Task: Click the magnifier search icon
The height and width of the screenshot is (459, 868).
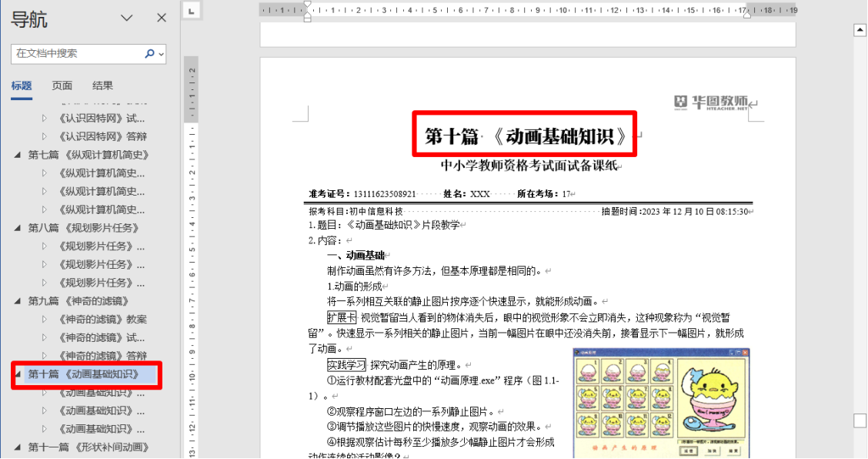Action: coord(149,54)
